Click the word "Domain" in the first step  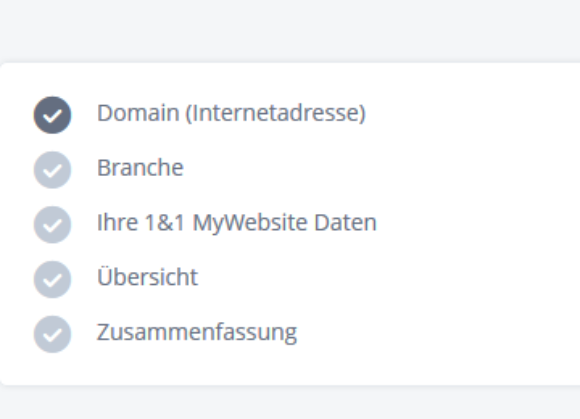click(x=138, y=113)
